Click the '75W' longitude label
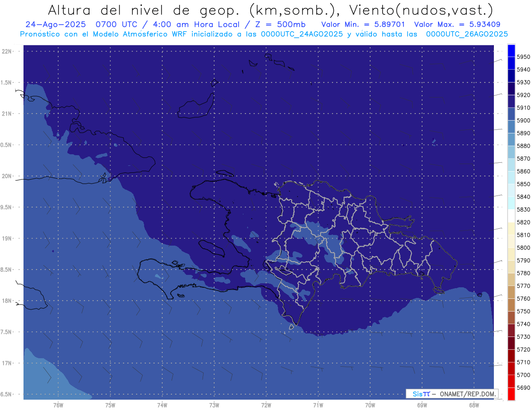Viewport: 532px width, 411px height. (110, 405)
